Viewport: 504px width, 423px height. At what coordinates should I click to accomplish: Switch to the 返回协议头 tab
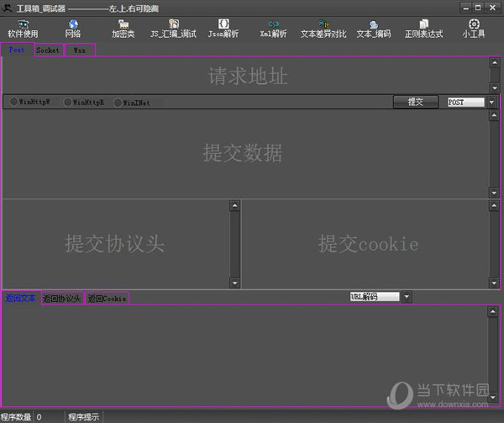(x=61, y=299)
